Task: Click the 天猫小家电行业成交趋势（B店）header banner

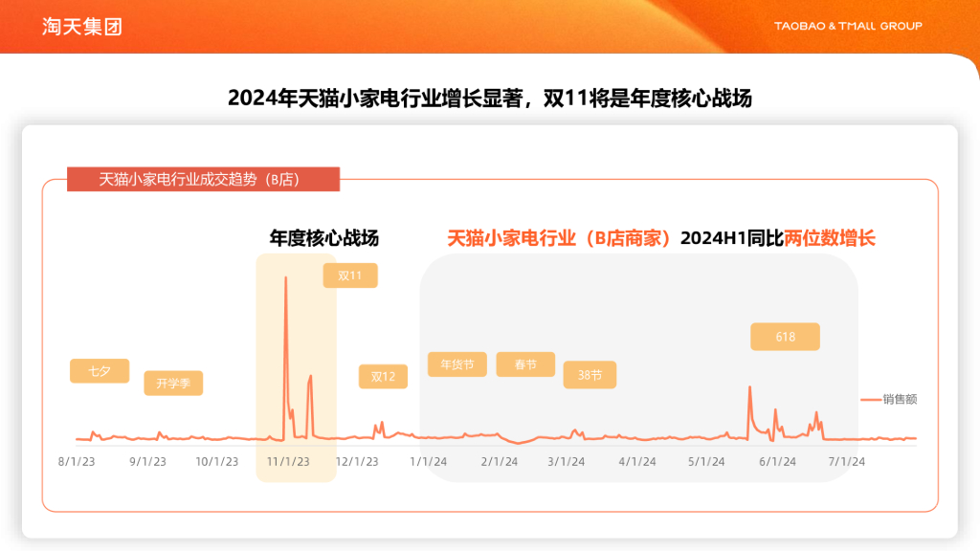Action: click(203, 179)
